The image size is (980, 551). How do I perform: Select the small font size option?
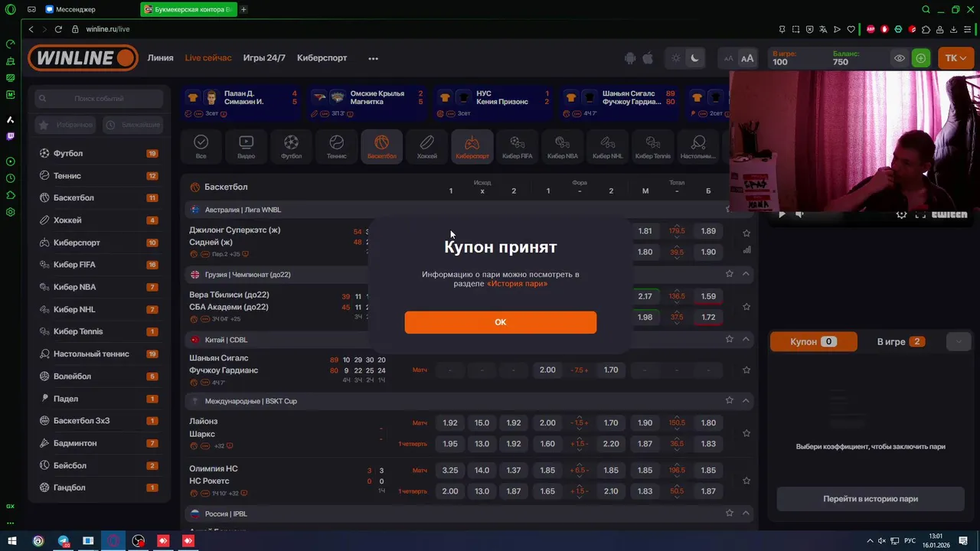[x=728, y=58]
